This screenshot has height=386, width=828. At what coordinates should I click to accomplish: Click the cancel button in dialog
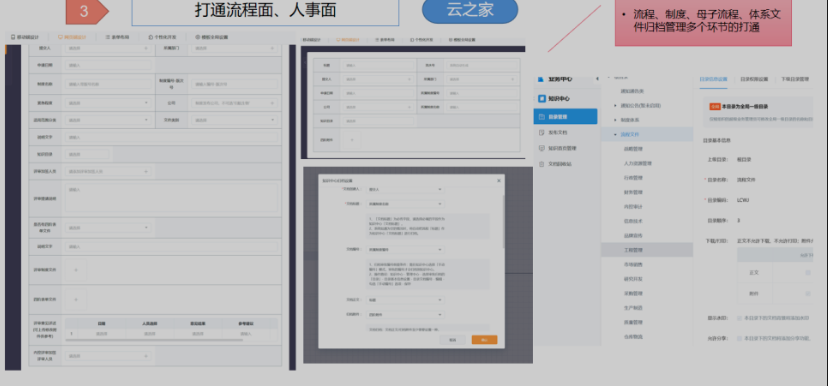453,340
